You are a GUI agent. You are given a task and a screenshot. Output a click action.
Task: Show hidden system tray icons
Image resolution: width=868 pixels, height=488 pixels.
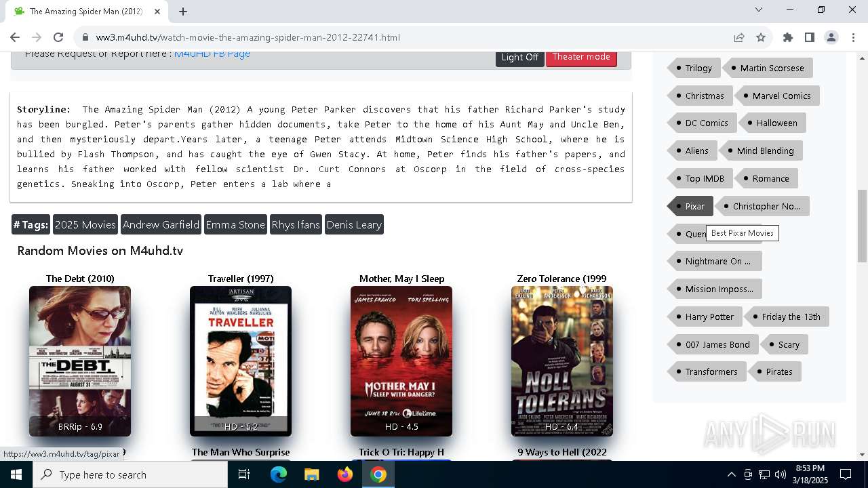point(731,474)
